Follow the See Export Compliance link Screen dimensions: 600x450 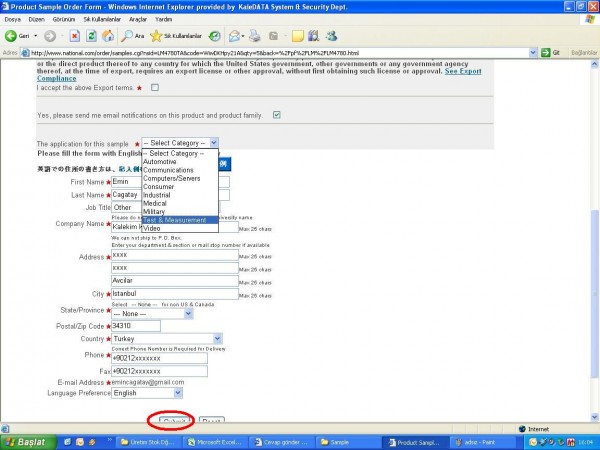tap(462, 73)
